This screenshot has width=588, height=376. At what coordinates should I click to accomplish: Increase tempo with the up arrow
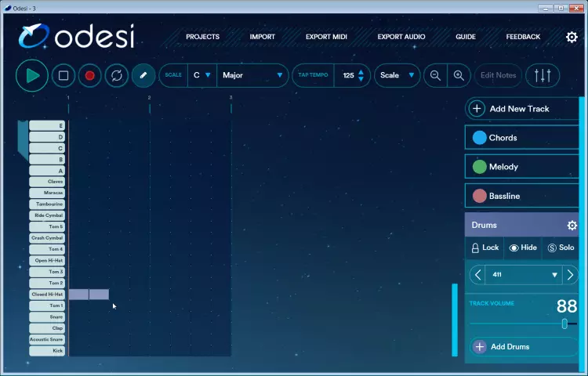tap(361, 72)
